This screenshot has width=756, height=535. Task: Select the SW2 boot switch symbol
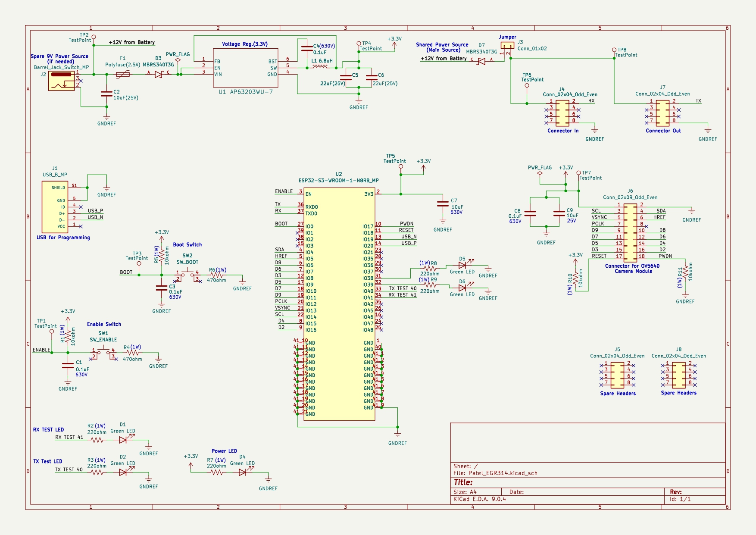(187, 274)
